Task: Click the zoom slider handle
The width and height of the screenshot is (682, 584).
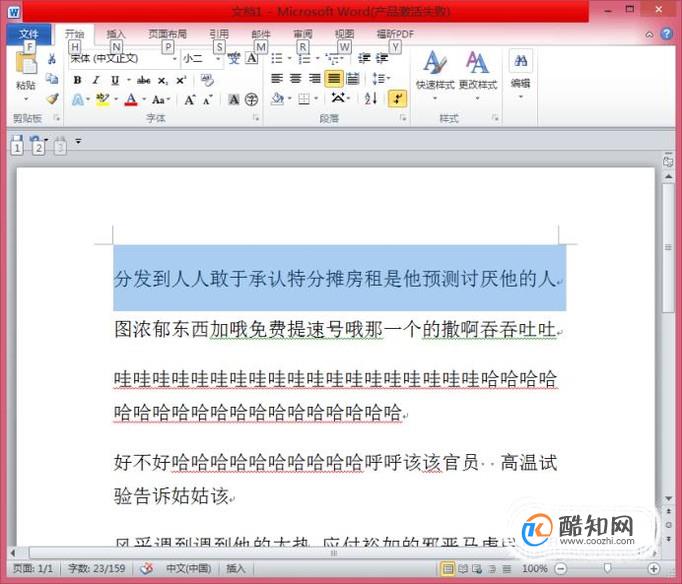Action: [x=607, y=568]
